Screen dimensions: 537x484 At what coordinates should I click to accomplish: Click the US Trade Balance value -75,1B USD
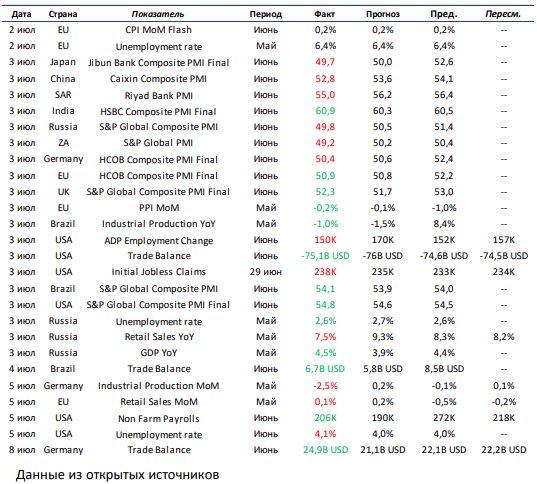325,256
